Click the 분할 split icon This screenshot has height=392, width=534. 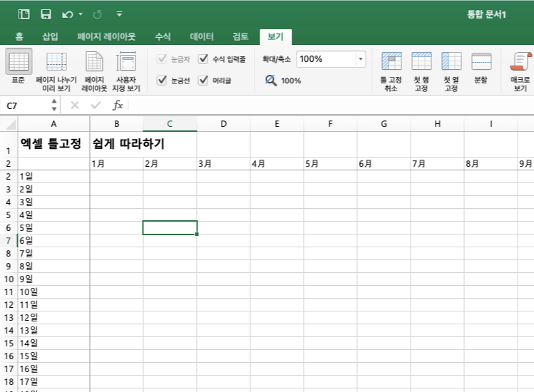pyautogui.click(x=481, y=61)
